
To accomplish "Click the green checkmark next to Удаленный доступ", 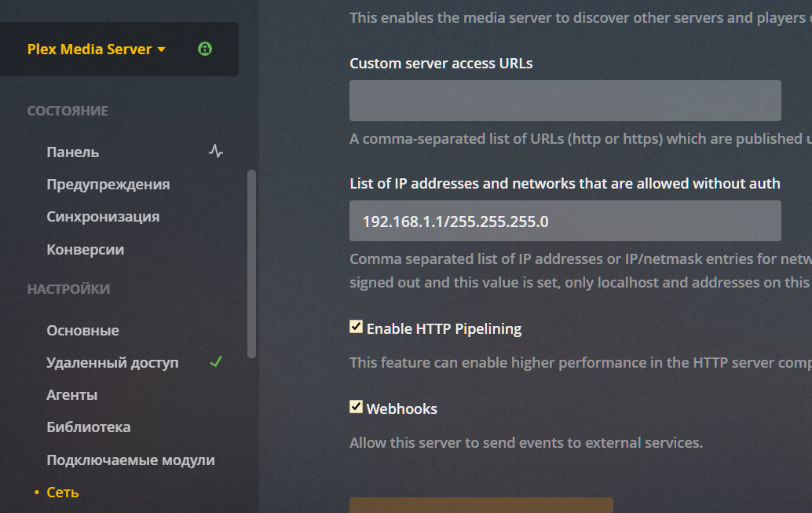I will [216, 362].
